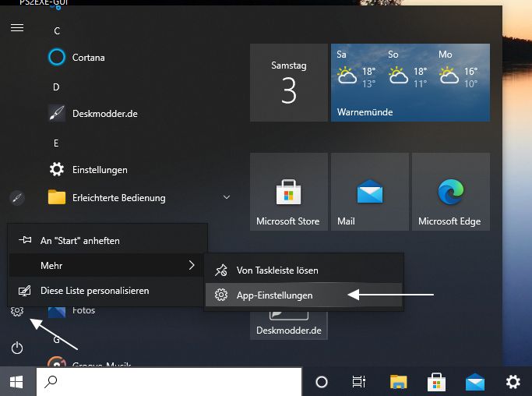Click the power button in Start sidebar
The image size is (532, 396).
coord(17,348)
